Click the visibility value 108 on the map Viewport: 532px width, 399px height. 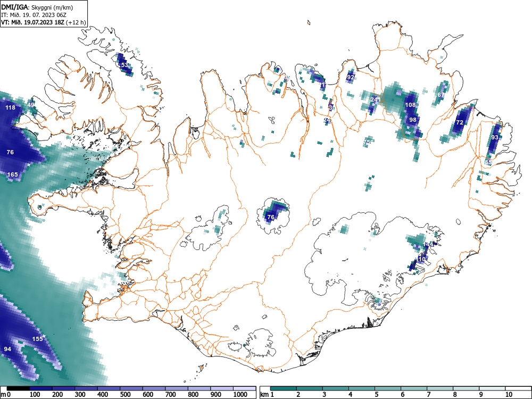click(410, 104)
